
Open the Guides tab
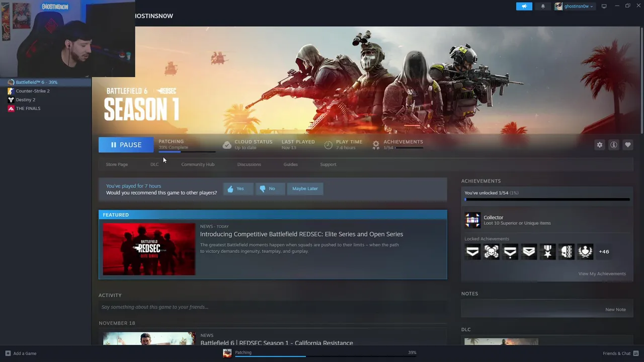tap(290, 164)
